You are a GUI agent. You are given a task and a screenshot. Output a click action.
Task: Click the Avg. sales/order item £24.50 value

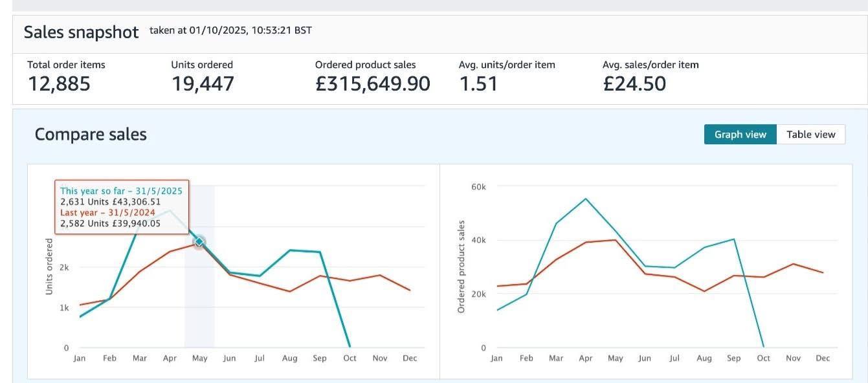[x=634, y=84]
